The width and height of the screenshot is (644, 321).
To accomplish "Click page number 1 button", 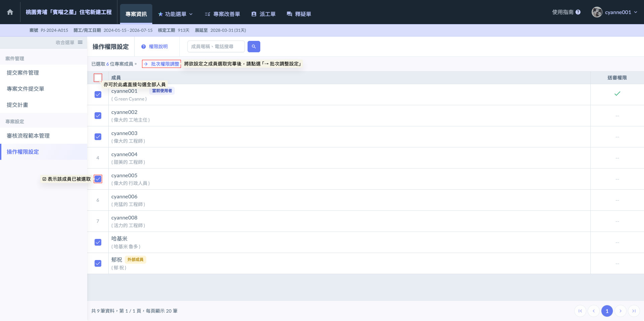I will 607,311.
